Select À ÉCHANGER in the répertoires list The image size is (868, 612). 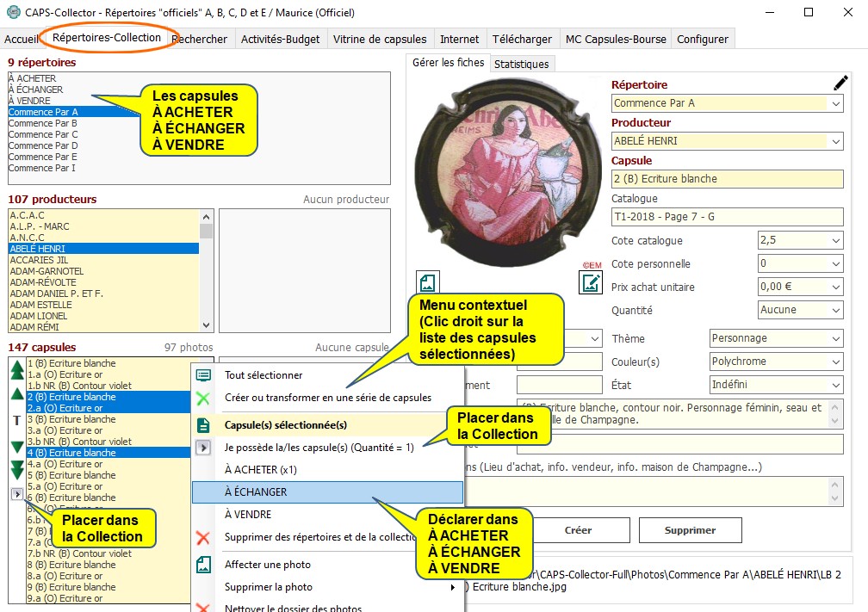[35, 90]
